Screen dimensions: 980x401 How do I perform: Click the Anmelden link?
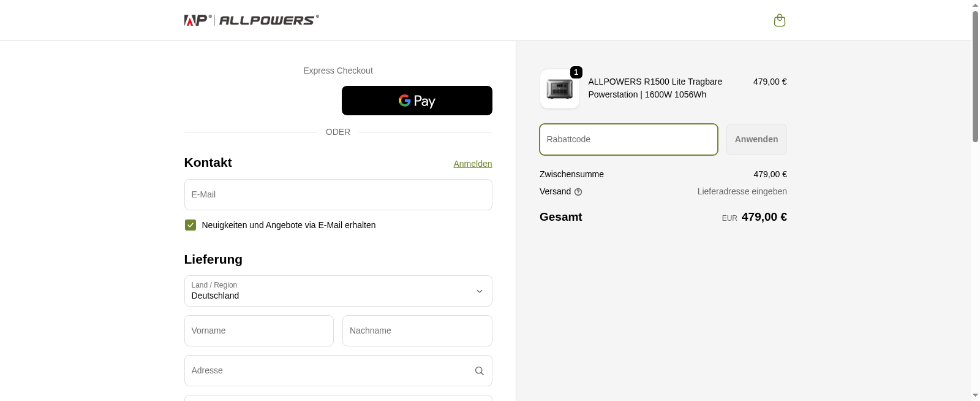(x=473, y=164)
